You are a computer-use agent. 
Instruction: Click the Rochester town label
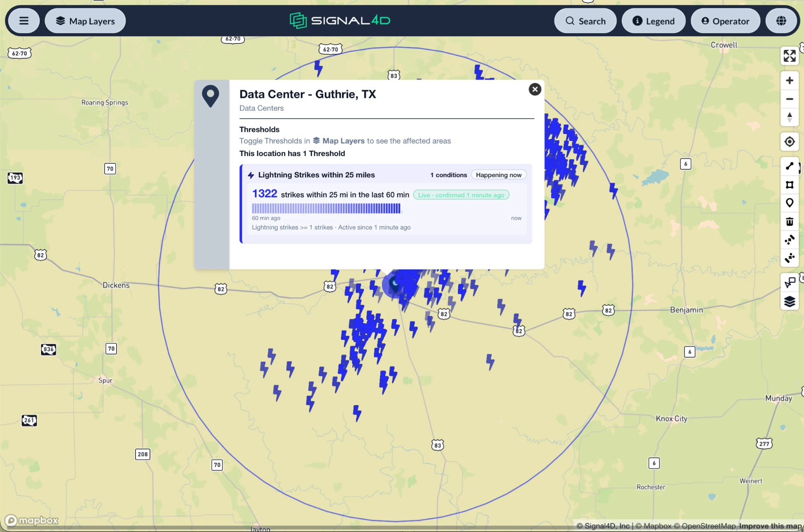(651, 487)
